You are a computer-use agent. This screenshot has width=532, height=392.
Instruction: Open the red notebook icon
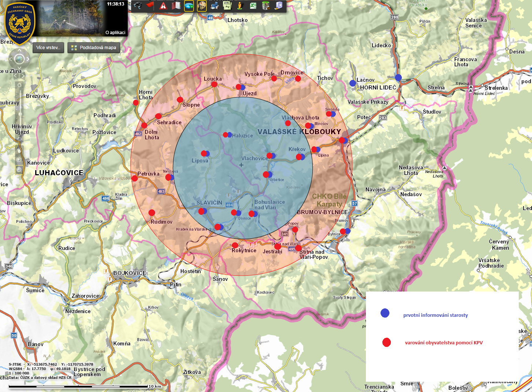pyautogui.click(x=176, y=6)
